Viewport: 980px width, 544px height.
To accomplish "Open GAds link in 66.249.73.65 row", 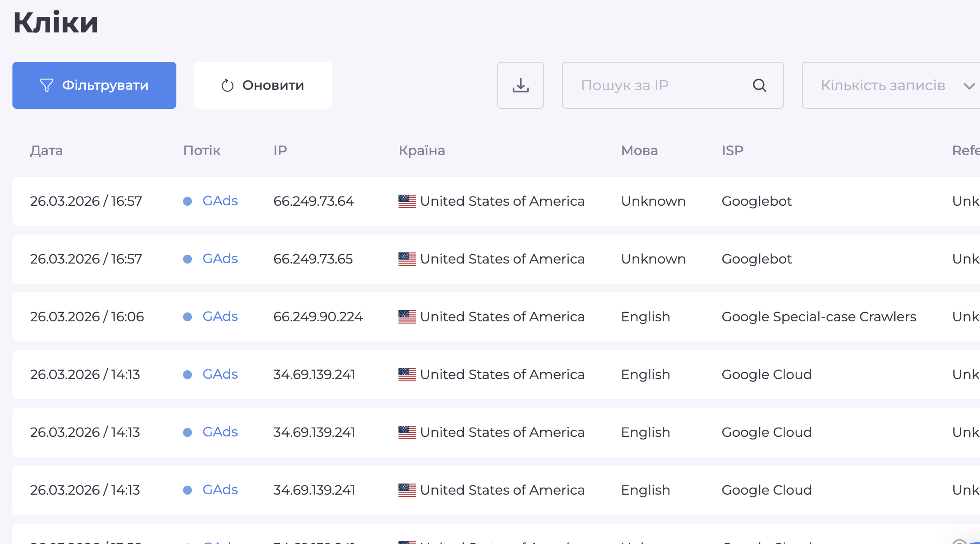I will coord(220,259).
